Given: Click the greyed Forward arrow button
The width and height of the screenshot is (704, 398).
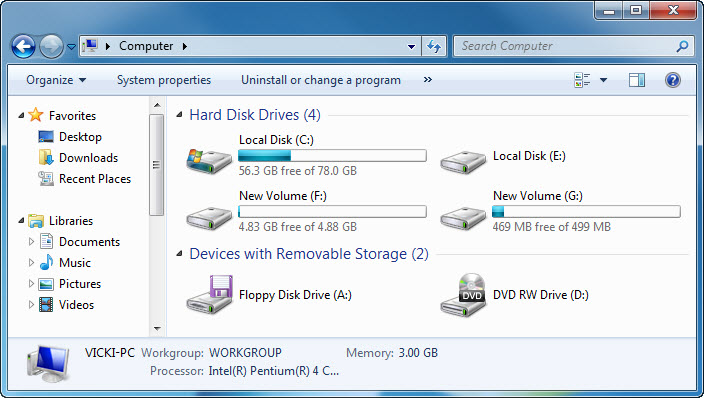Looking at the screenshot, I should 51,46.
